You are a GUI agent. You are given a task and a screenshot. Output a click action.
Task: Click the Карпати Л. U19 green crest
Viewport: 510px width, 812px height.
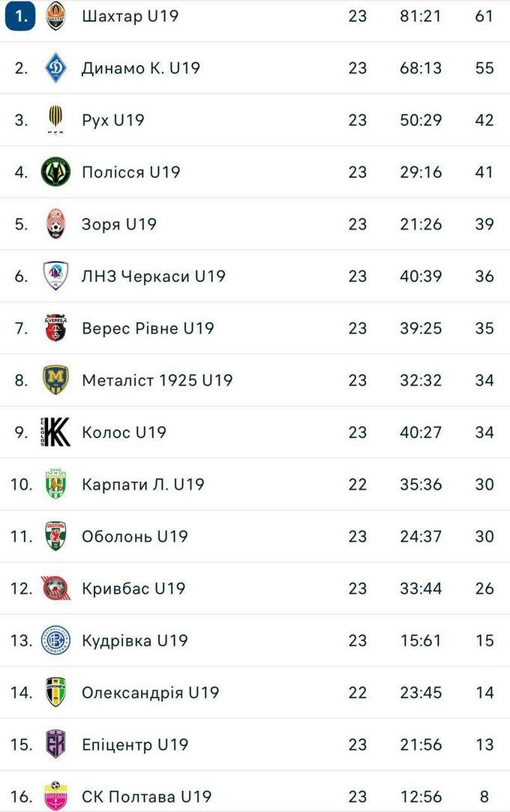55,484
